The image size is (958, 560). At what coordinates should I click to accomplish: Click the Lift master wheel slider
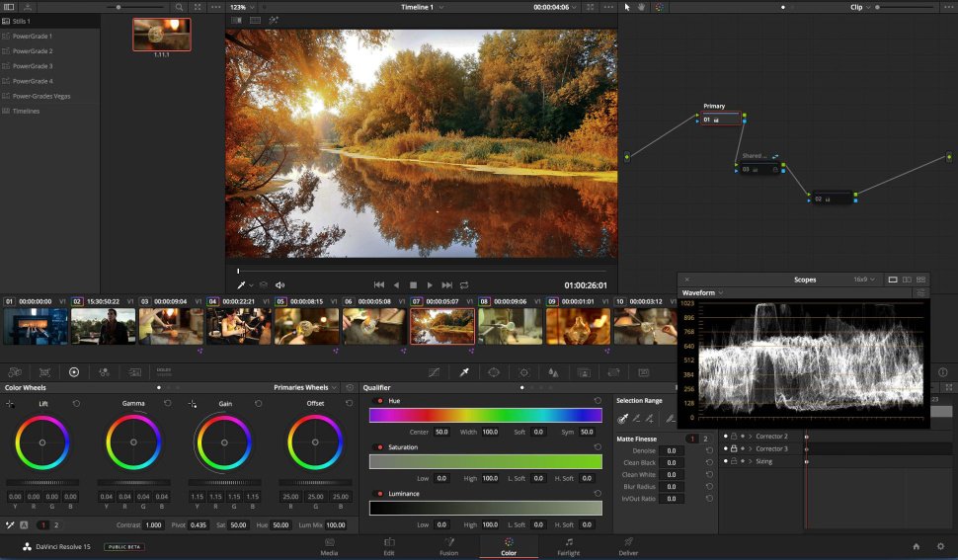click(42, 482)
